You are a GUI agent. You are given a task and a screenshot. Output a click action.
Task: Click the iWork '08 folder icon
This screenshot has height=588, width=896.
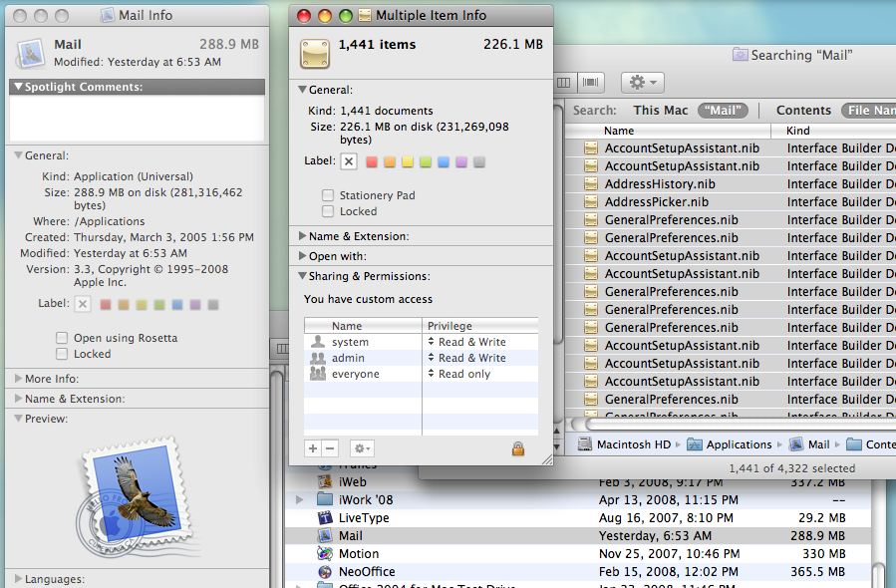click(325, 499)
